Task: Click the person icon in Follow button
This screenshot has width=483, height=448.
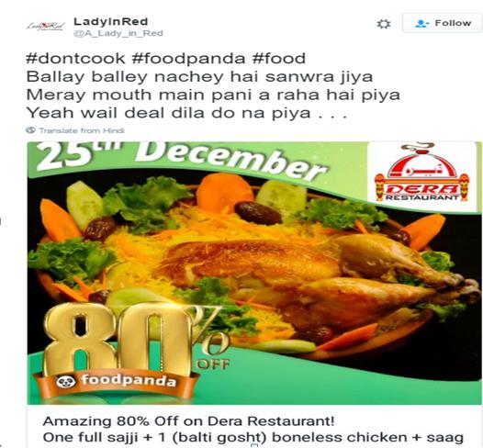Action: click(421, 23)
